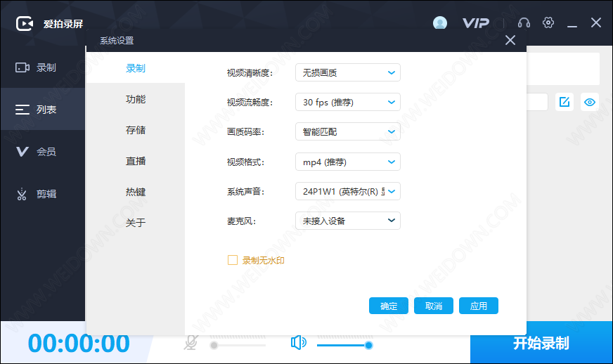Click the speaker volume slider handle
Screen dimensions: 613x364
click(x=368, y=345)
